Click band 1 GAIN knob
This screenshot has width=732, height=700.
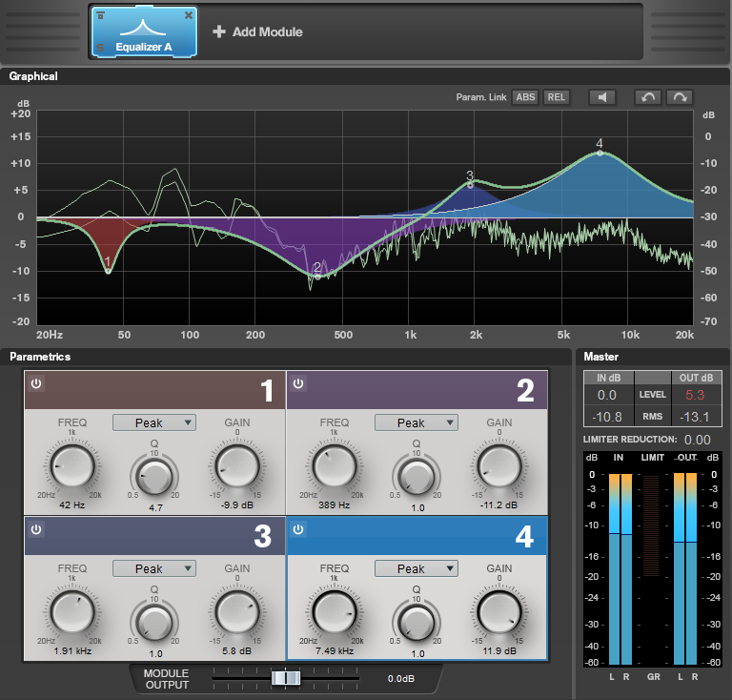click(x=237, y=466)
